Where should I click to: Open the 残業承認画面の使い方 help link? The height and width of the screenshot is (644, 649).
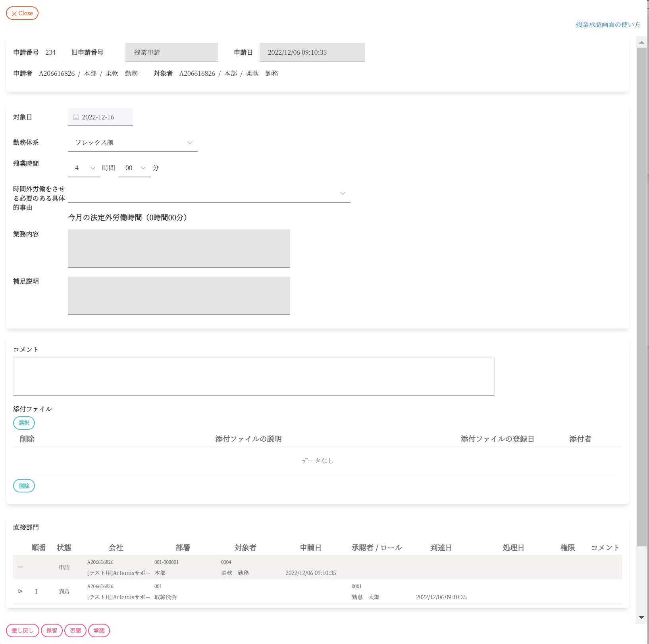(x=608, y=25)
